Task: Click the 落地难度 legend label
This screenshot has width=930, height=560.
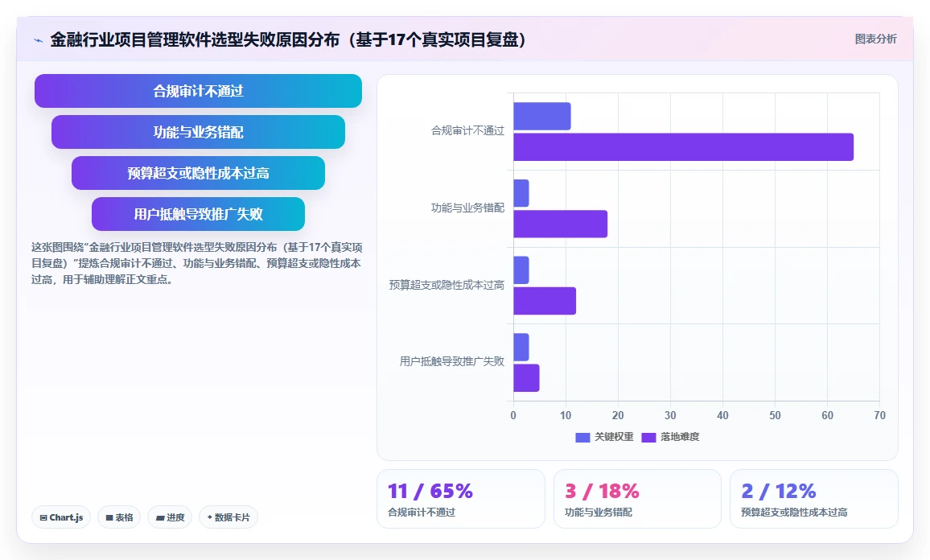Action: [x=680, y=437]
